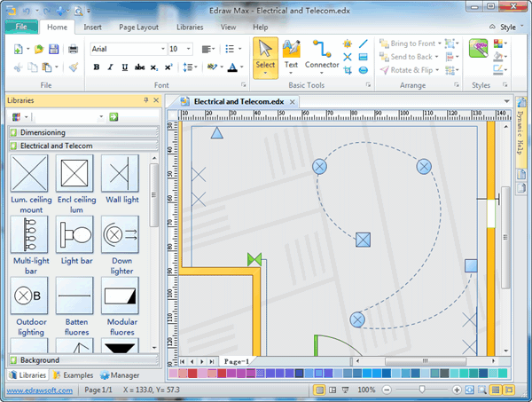Click the zoom slider in status bar

click(x=420, y=390)
